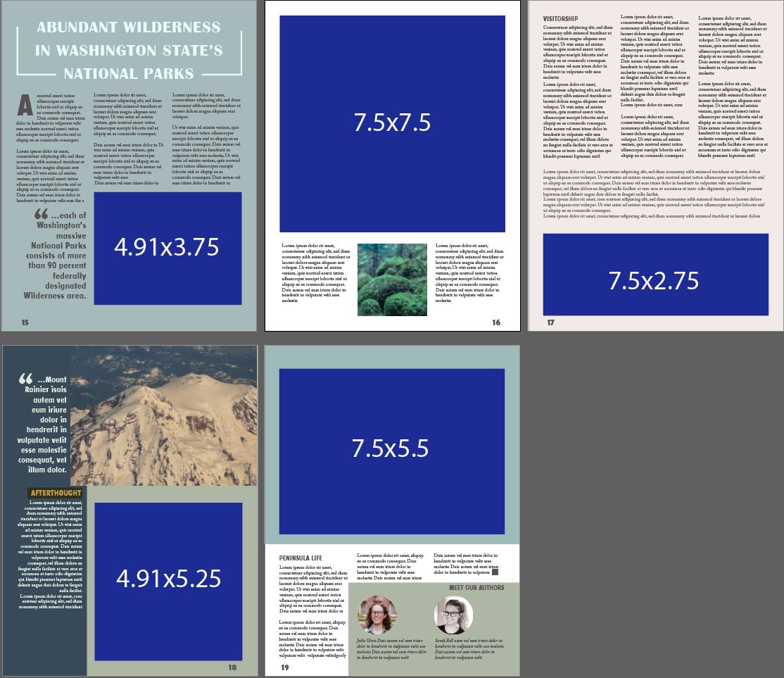Viewport: 784px width, 678px height.
Task: Select the 7.5x5.5 placeholder on page 19
Action: tap(392, 449)
